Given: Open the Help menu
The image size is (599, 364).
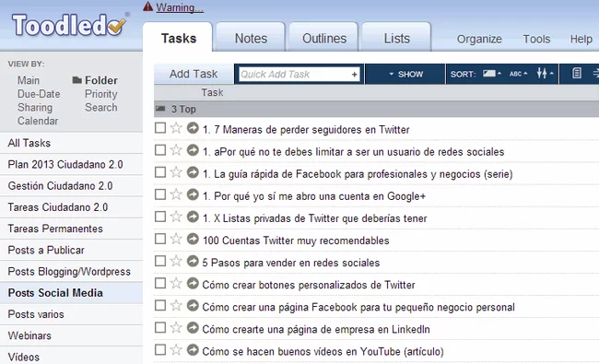Looking at the screenshot, I should pyautogui.click(x=581, y=39).
